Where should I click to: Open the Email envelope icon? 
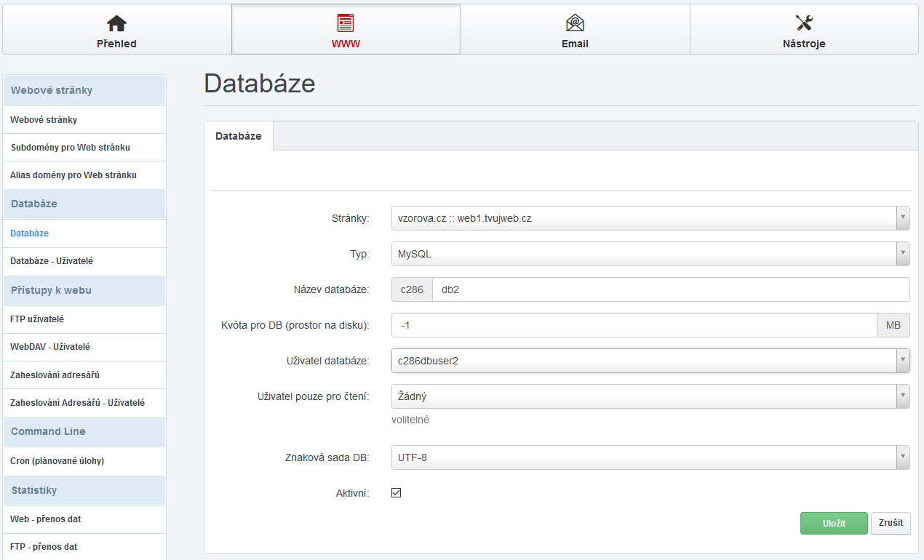click(575, 23)
